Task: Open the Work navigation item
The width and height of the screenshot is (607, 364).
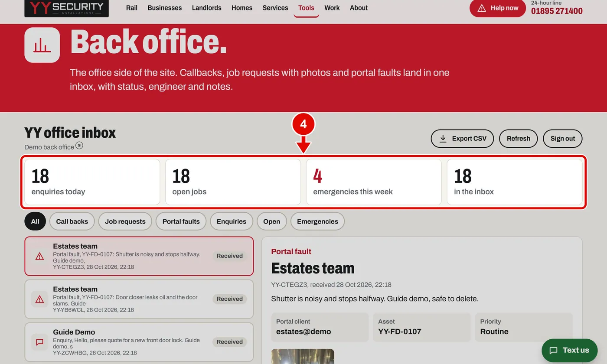Action: (x=332, y=8)
